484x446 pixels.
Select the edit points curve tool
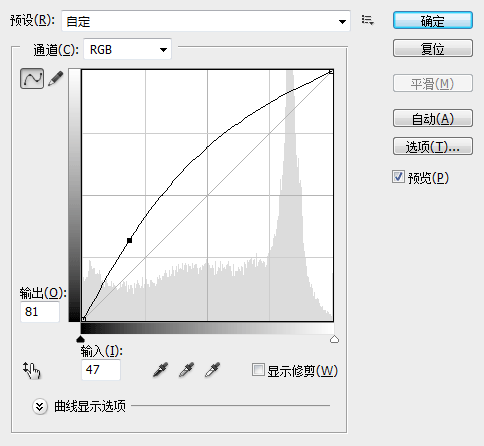click(x=32, y=79)
